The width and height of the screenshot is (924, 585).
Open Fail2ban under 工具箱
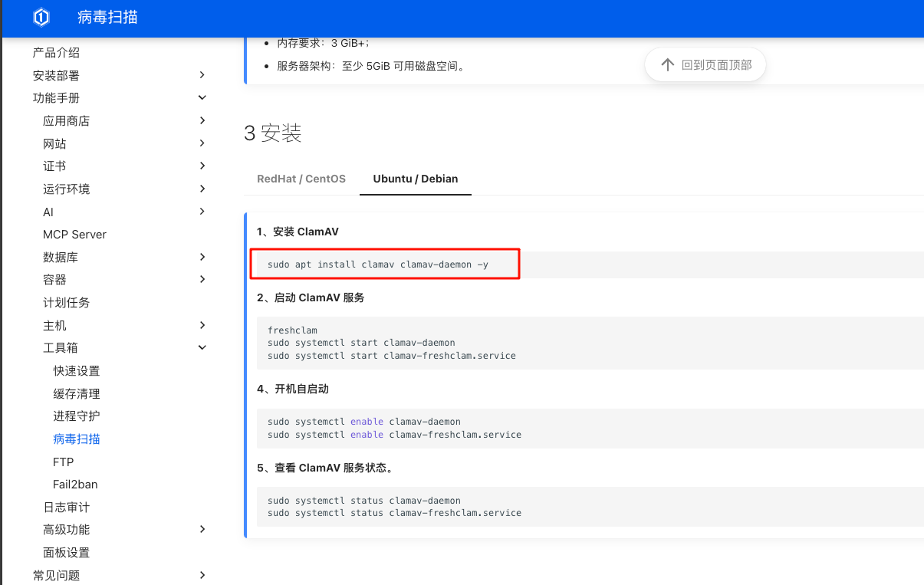pos(75,485)
